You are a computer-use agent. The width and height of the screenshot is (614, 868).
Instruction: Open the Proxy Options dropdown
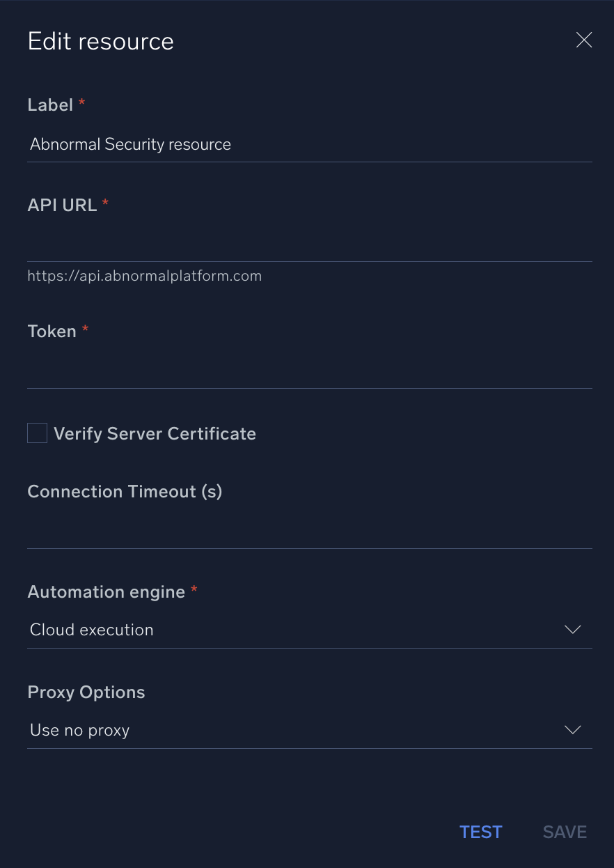pos(310,729)
